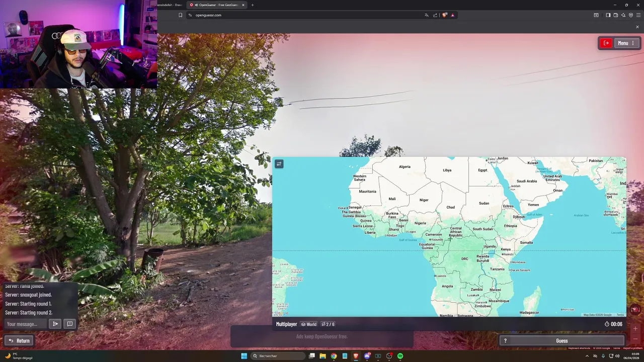This screenshot has width=644, height=362.
Task: Click Report a problem link
Action: point(632,348)
